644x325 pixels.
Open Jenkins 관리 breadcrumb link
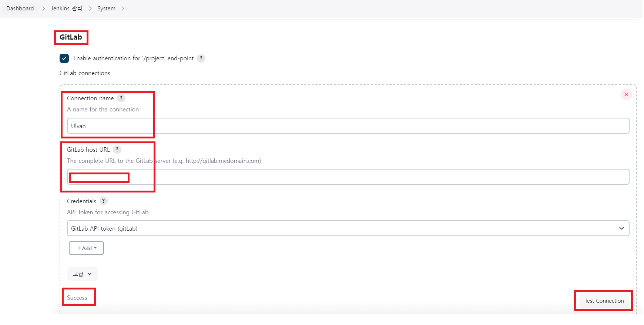[67, 9]
